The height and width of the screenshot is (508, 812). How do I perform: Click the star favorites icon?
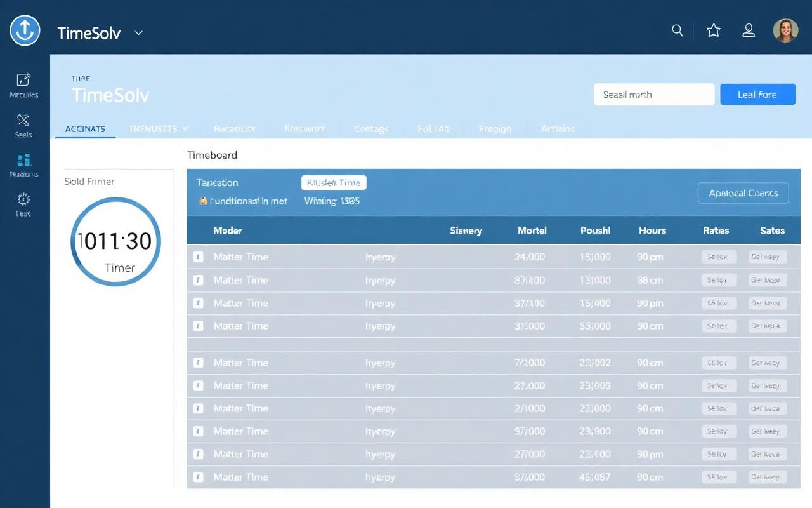[x=714, y=30]
